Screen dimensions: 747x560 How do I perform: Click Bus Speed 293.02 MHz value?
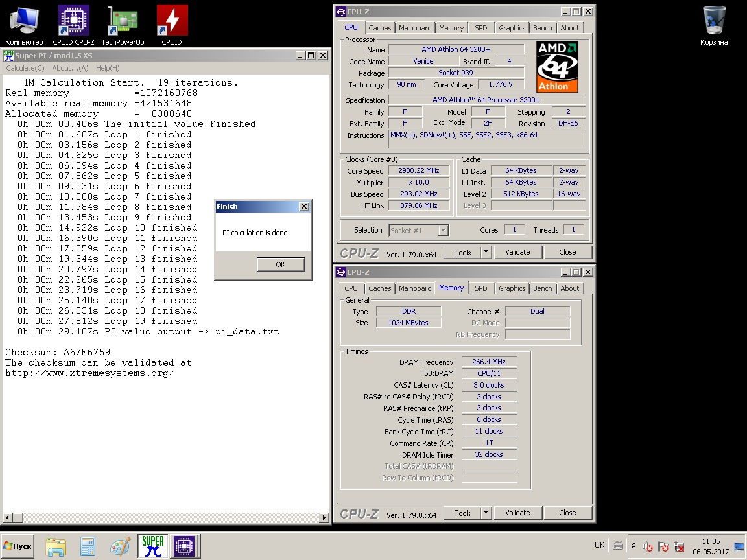tap(419, 194)
